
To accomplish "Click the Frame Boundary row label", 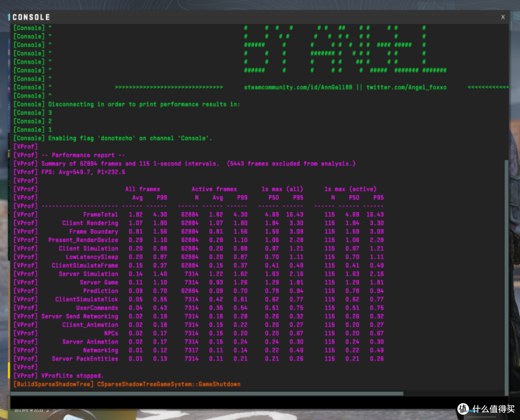I will (93, 231).
